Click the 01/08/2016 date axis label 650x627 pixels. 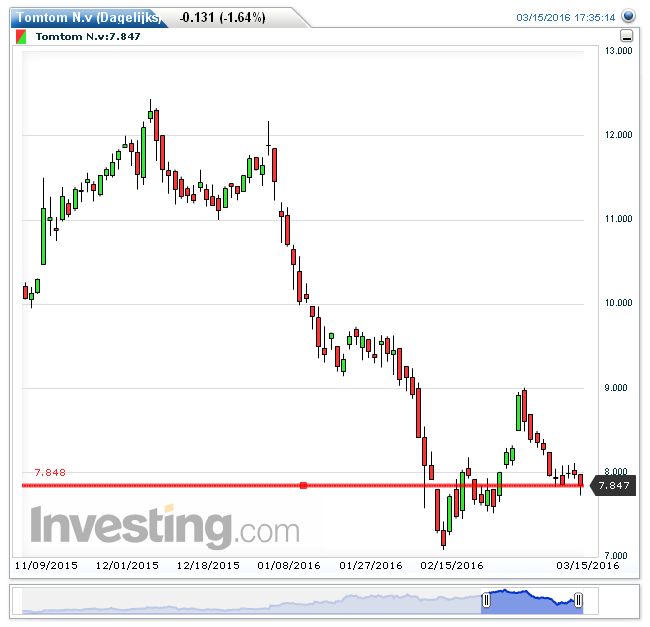coord(289,565)
